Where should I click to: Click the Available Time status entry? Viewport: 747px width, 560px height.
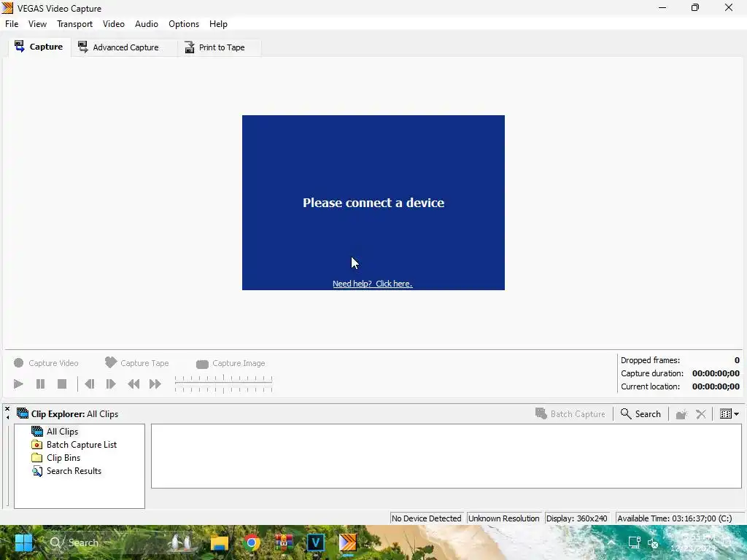[675, 518]
